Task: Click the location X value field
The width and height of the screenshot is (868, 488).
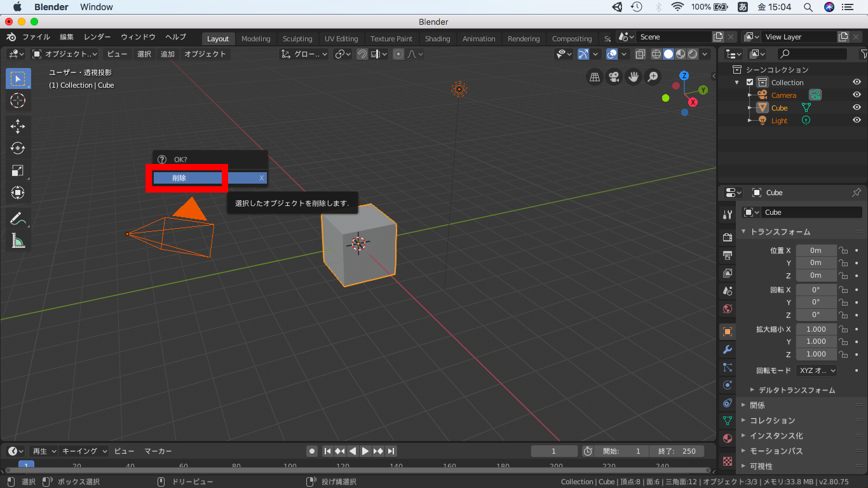Action: [816, 250]
